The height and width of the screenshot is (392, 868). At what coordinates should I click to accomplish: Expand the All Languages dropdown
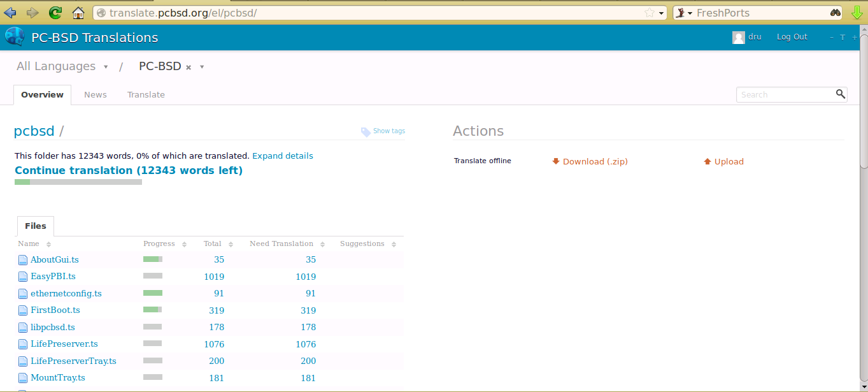[x=106, y=67]
